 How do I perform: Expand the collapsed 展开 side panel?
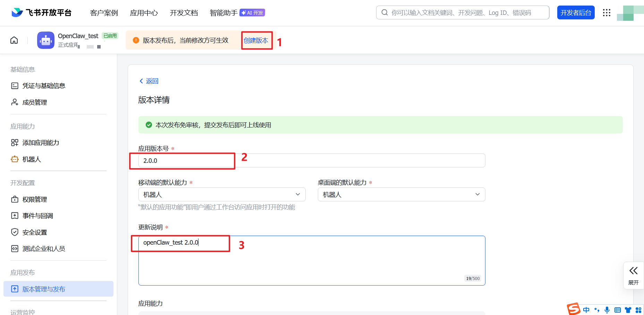point(633,275)
